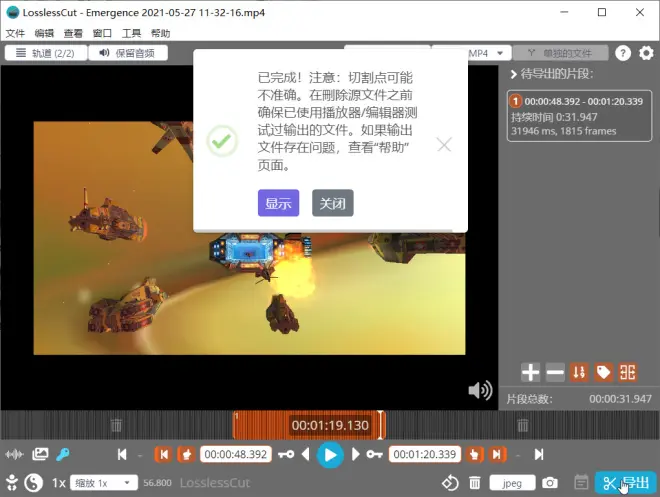This screenshot has height=497, width=660.
Task: Toggle the jpeg capture format button
Action: coord(512,483)
